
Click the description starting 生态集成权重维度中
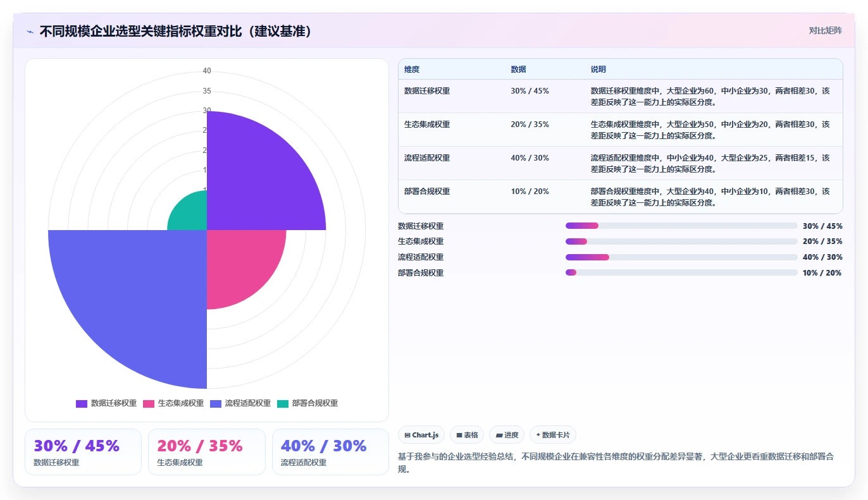(710, 130)
